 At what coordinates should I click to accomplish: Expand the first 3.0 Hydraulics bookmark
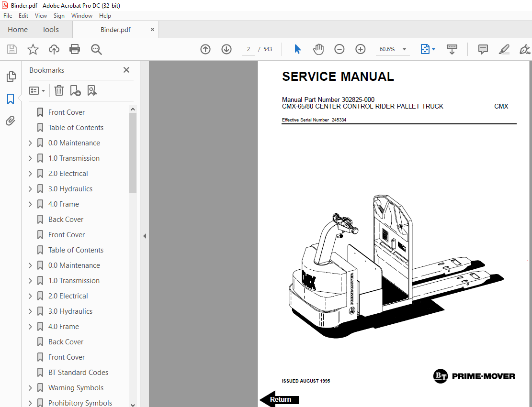tap(30, 189)
